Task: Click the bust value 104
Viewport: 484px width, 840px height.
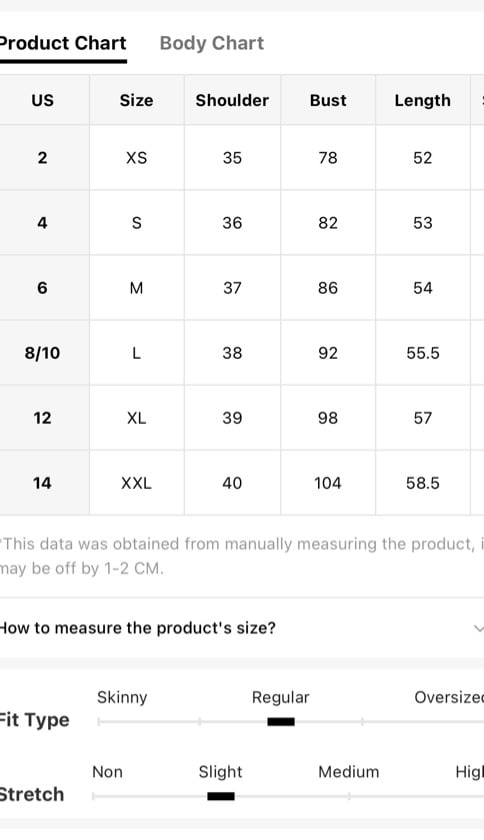Action: coord(327,483)
